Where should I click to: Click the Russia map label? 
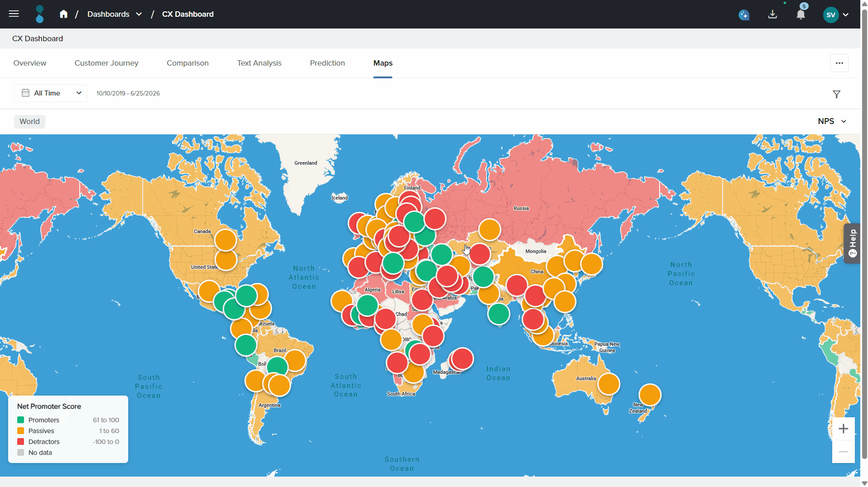point(521,208)
